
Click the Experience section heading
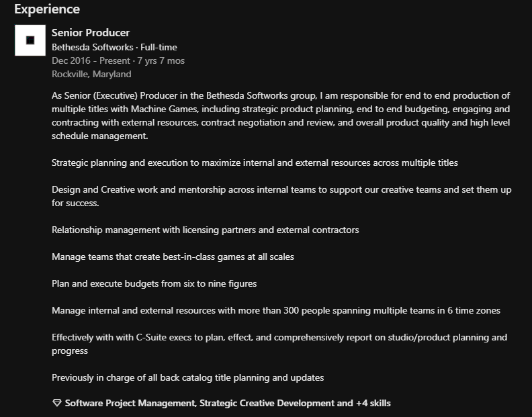click(47, 9)
